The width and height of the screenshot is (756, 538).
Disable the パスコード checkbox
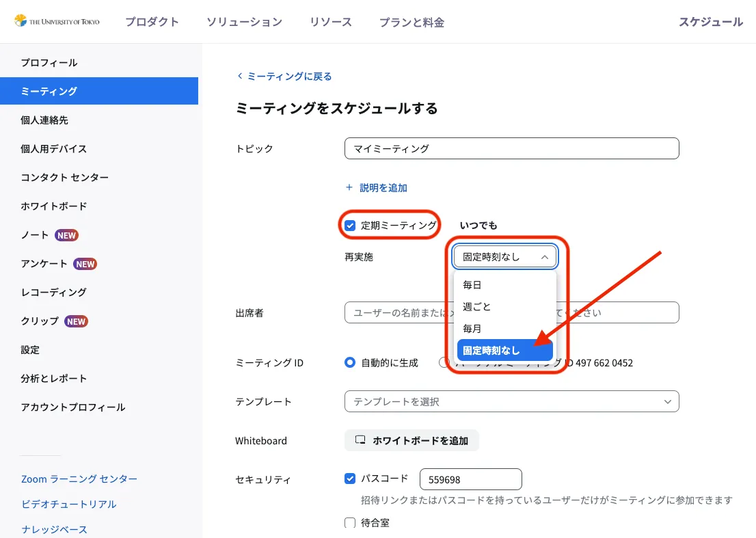pyautogui.click(x=350, y=479)
